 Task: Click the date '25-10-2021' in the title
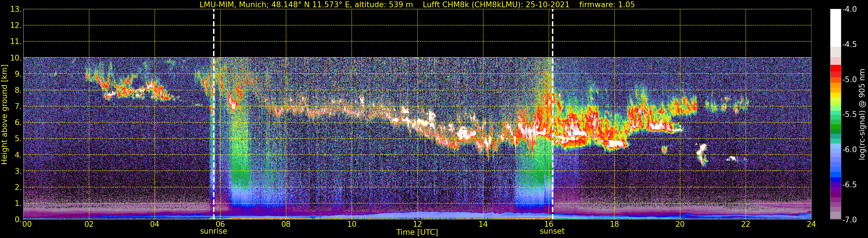coord(548,5)
